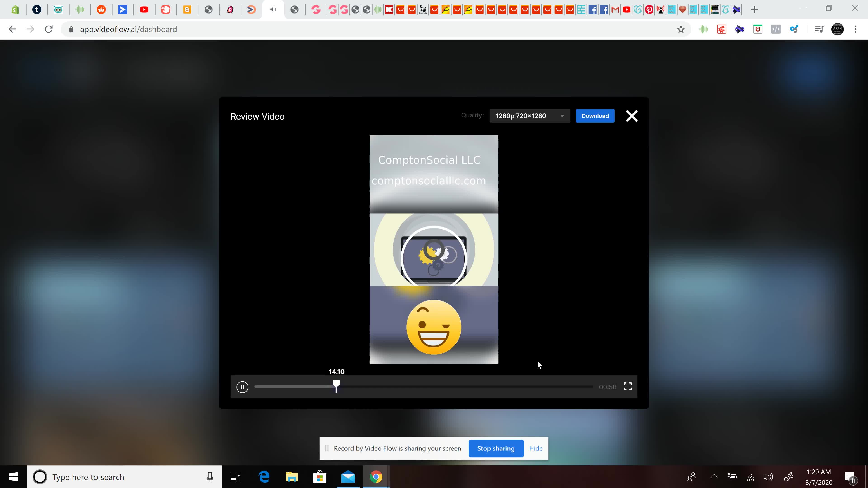Image resolution: width=868 pixels, height=488 pixels.
Task: Open the blue gear checkmark extension
Action: [794, 29]
